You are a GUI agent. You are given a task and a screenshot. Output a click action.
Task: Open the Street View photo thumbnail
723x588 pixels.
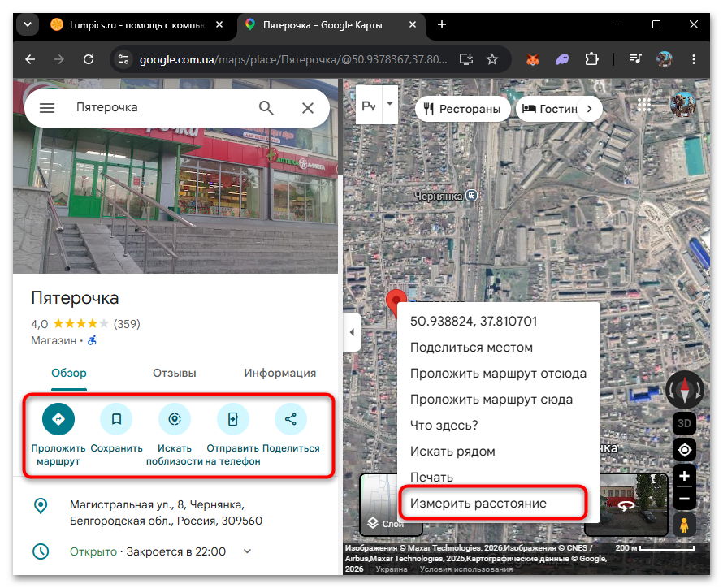coord(634,504)
